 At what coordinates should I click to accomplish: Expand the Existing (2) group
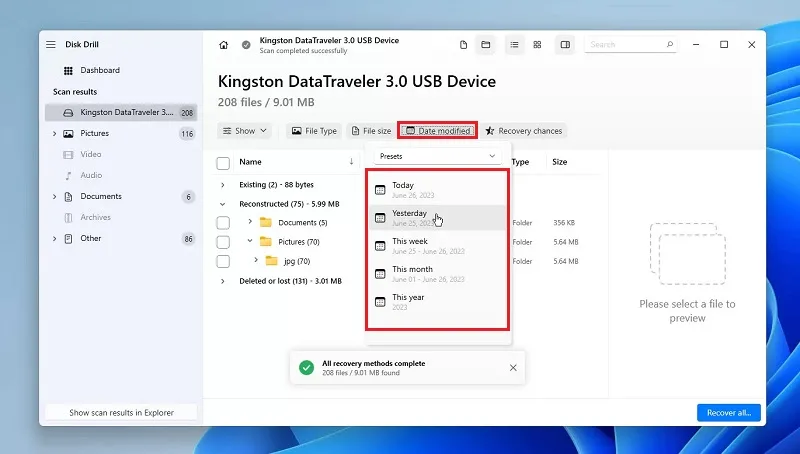(222, 185)
